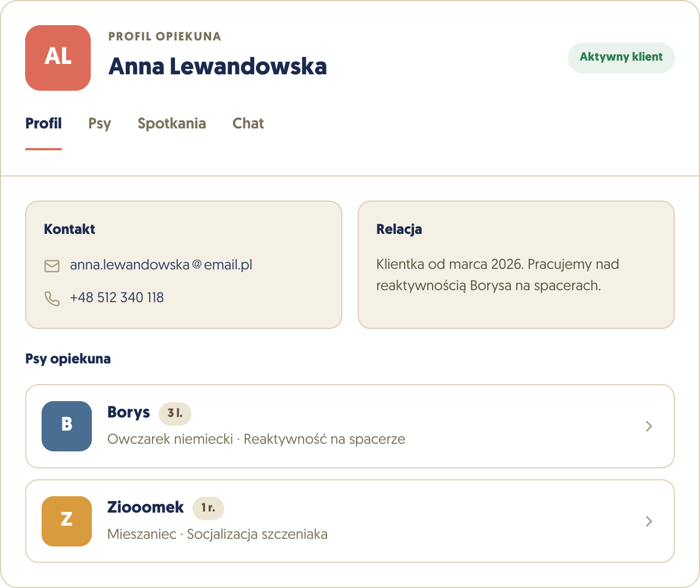Click 'Owczarek niemiecki · Reaktywność na spacerze' text
Screen dimensions: 700x588
tap(256, 439)
